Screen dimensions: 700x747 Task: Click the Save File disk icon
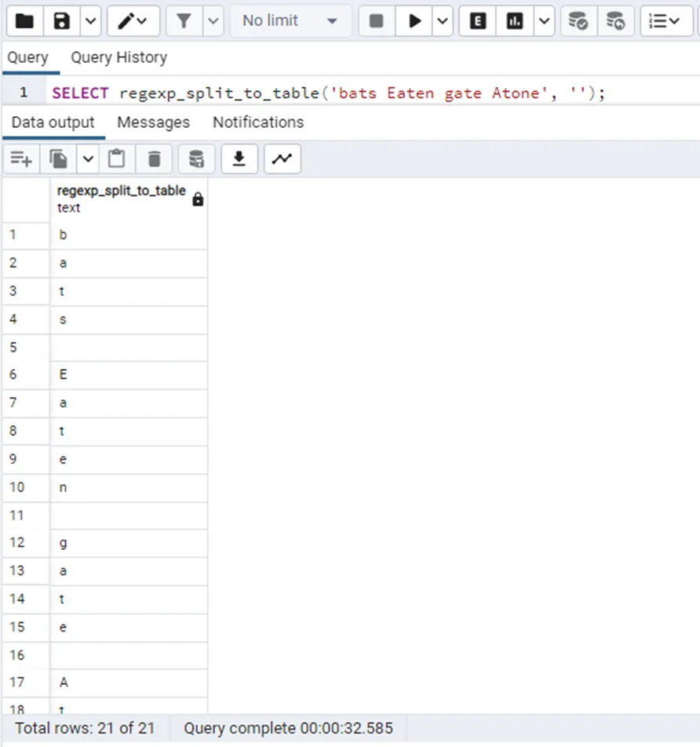pyautogui.click(x=62, y=21)
